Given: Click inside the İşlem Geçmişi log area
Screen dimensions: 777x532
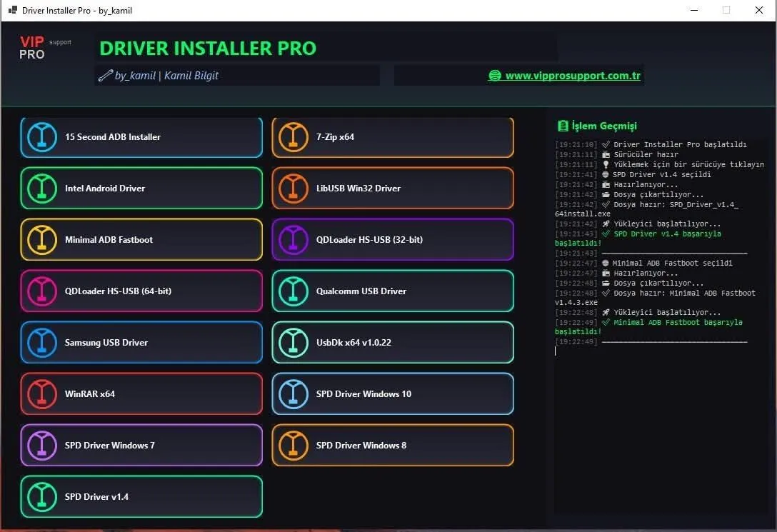Looking at the screenshot, I should pyautogui.click(x=661, y=428).
